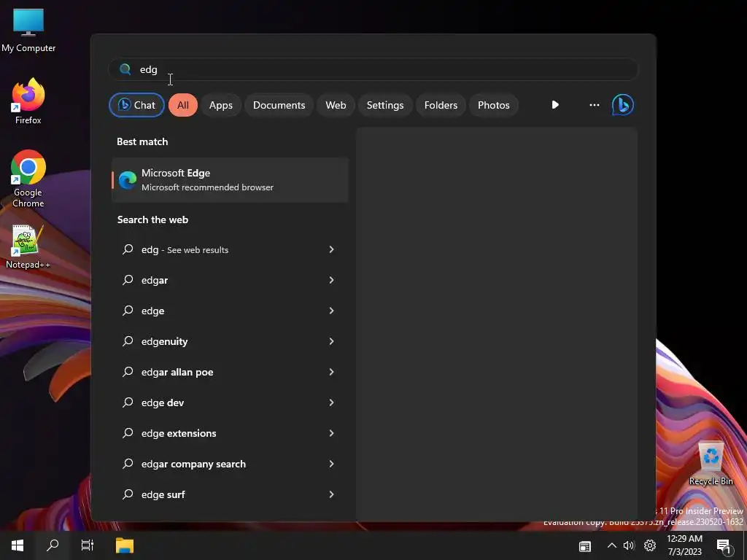The height and width of the screenshot is (560, 747).
Task: Select the Documents filter tab
Action: point(279,105)
